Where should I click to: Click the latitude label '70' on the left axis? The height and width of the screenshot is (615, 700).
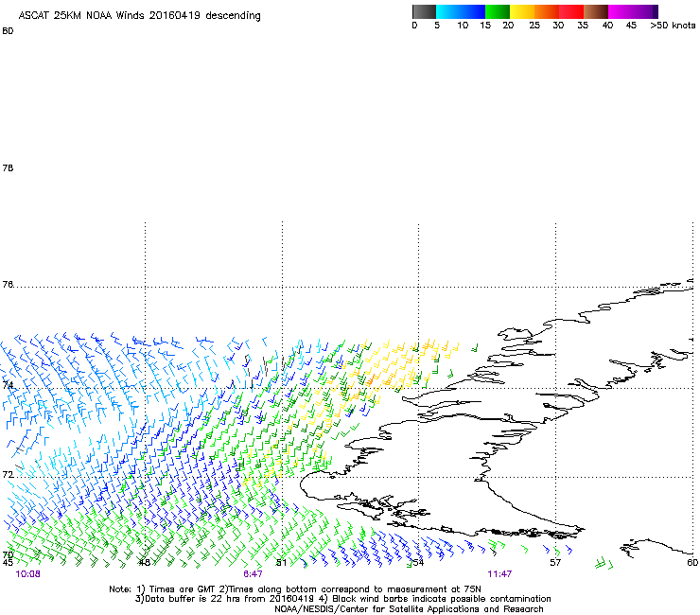pos(8,555)
